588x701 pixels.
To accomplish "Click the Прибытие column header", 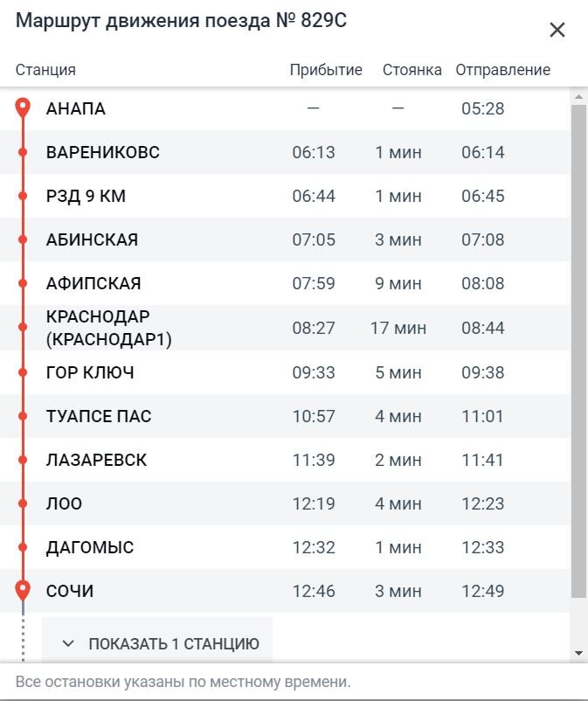I will pyautogui.click(x=326, y=70).
